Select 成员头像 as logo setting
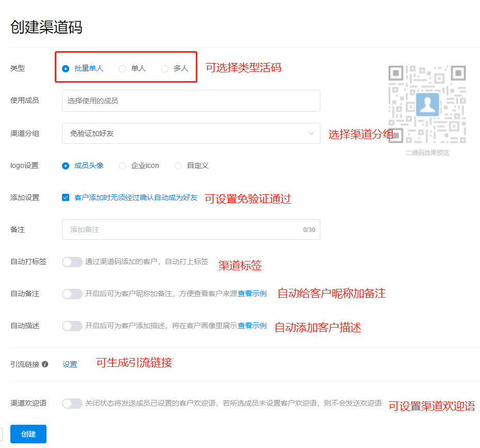Viewport: 480px width, 448px height. coord(66,166)
